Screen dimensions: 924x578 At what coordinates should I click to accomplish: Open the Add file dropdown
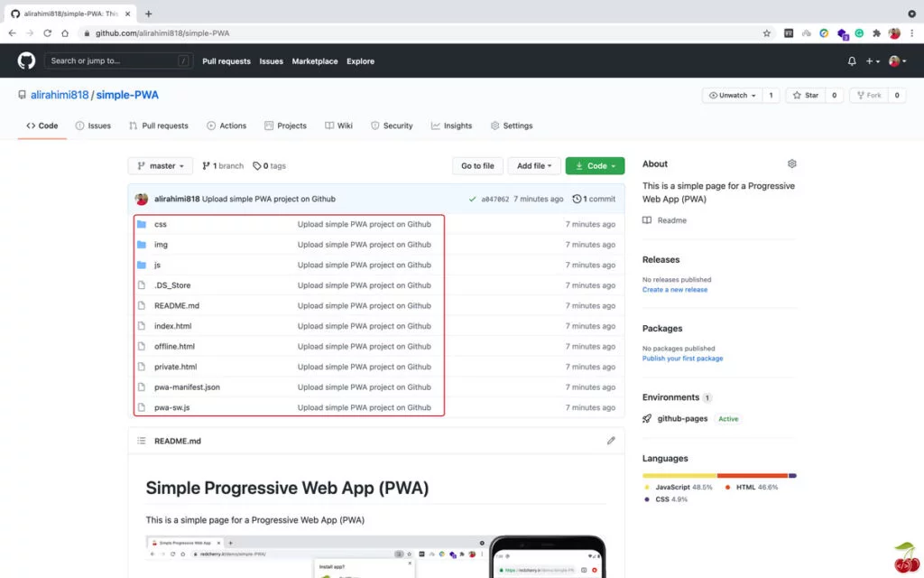pyautogui.click(x=533, y=166)
